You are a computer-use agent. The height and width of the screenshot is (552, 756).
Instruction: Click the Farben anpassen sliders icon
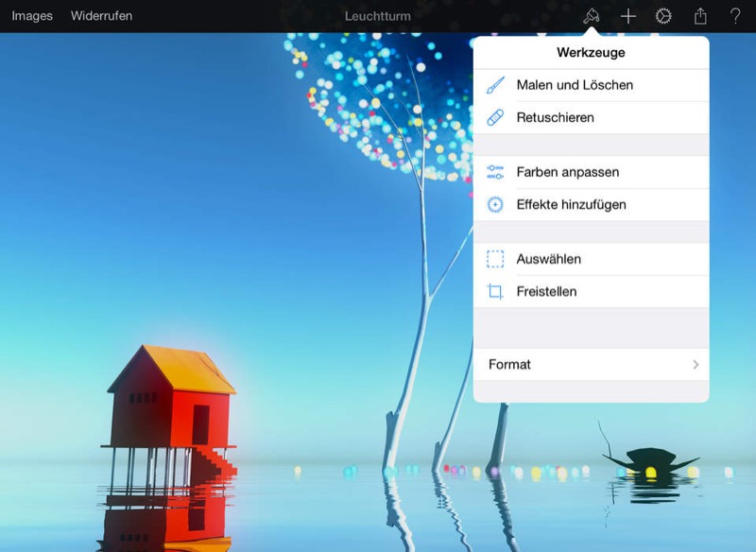tap(495, 172)
